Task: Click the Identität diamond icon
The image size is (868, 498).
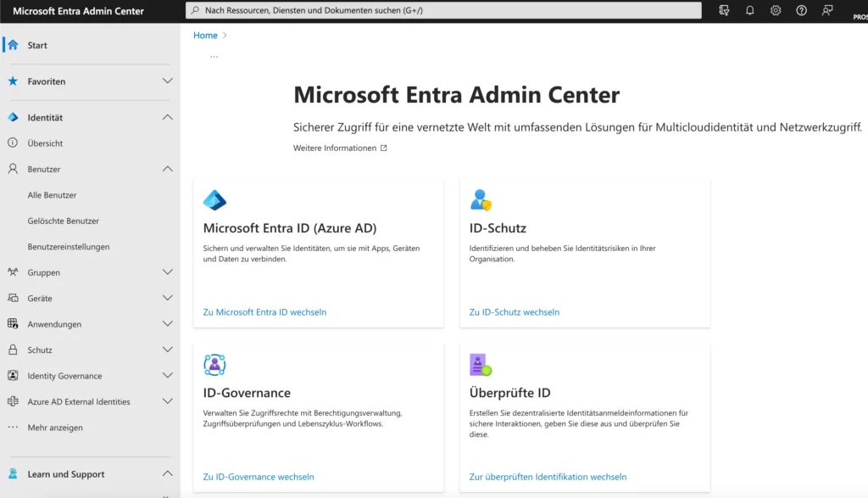Action: click(13, 117)
